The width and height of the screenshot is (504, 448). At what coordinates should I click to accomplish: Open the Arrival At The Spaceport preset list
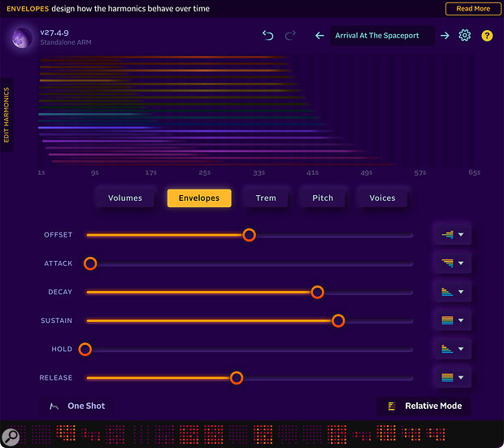[x=382, y=36]
